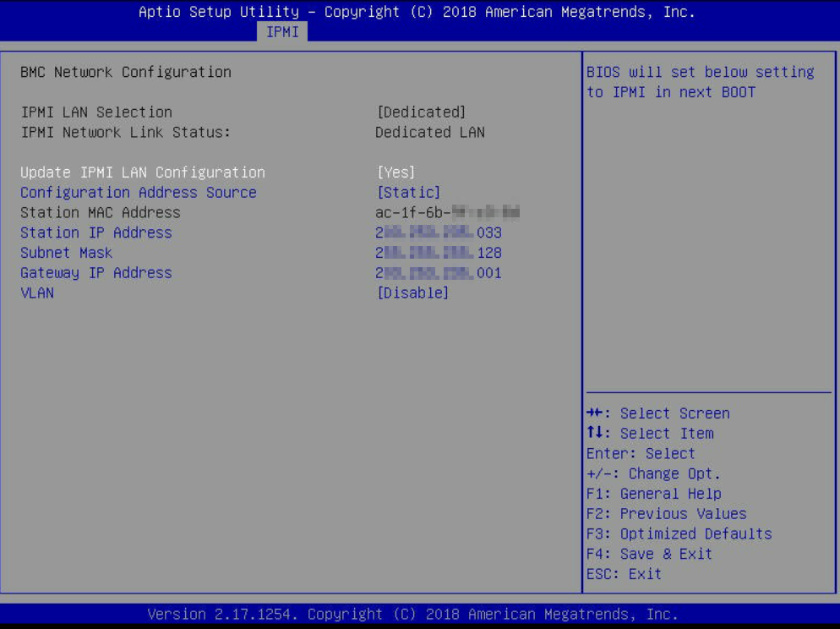Image resolution: width=840 pixels, height=629 pixels.
Task: Click the Station MAC Address value
Action: (x=447, y=213)
